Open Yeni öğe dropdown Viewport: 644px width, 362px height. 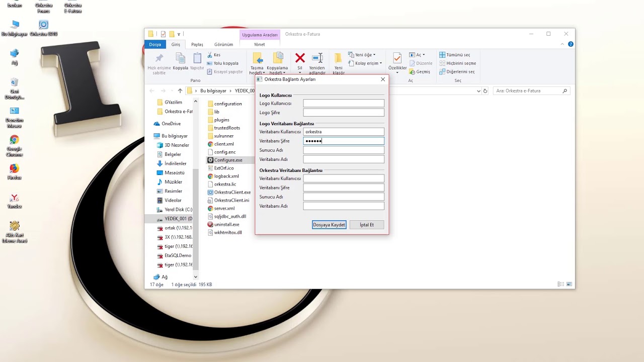362,55
